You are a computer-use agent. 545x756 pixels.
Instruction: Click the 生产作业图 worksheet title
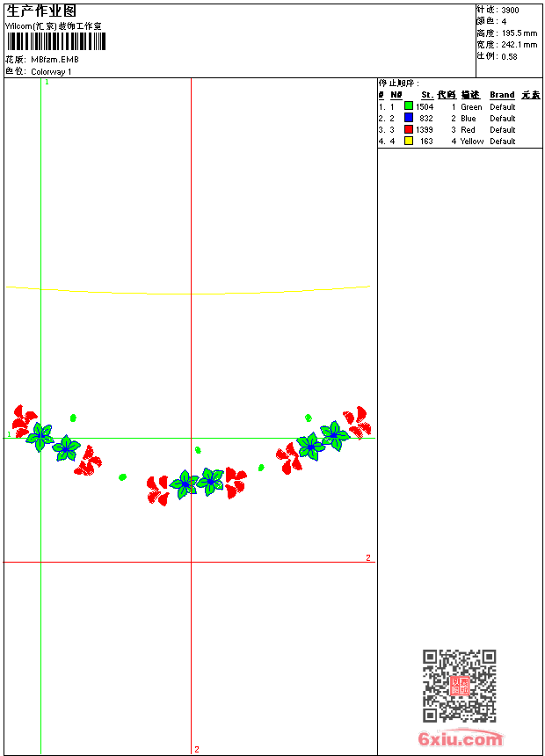[x=41, y=11]
